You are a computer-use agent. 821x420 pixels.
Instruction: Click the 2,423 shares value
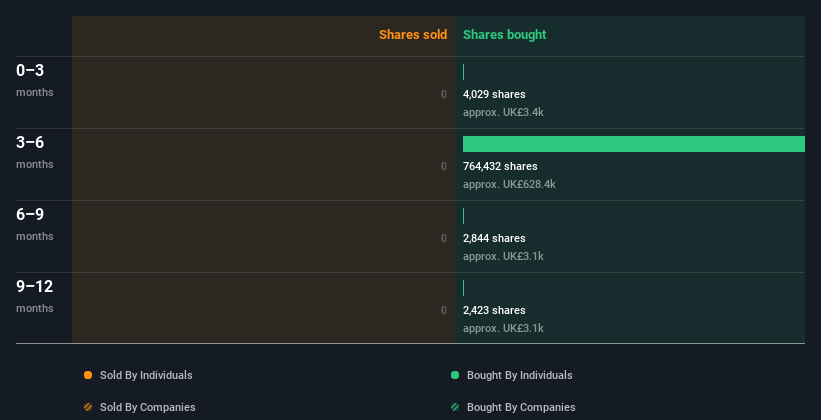[x=494, y=310]
